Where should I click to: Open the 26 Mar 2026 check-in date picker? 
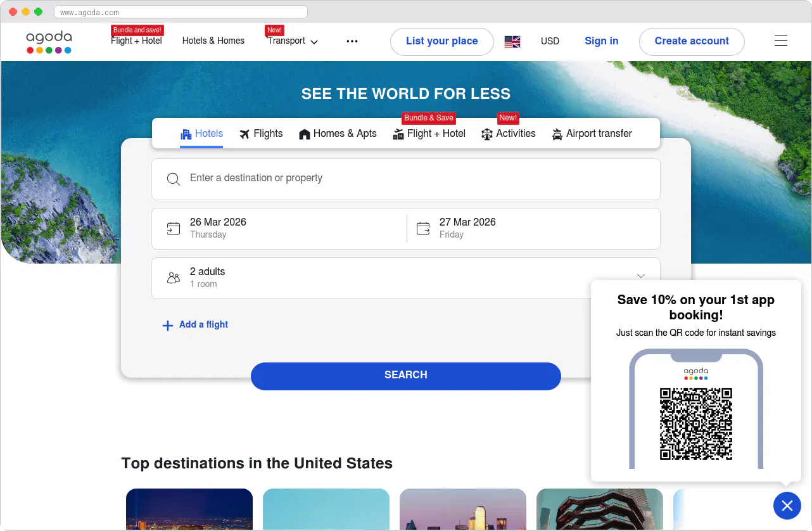pos(279,229)
